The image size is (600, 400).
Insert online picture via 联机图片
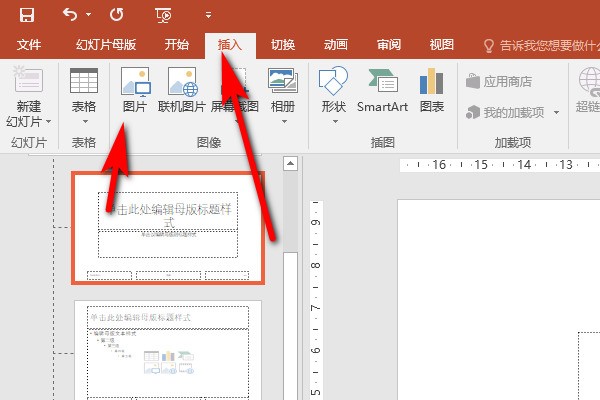(x=181, y=88)
